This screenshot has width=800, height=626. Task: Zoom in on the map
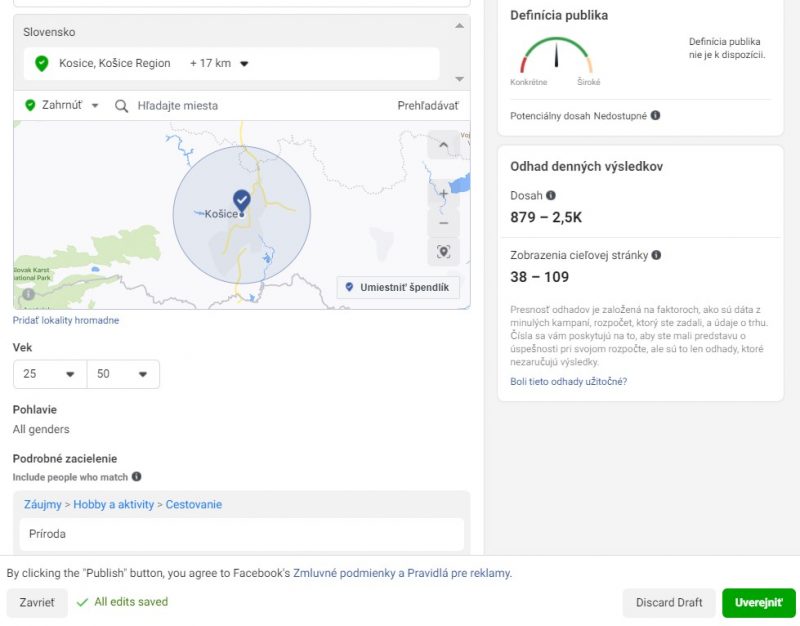(443, 194)
